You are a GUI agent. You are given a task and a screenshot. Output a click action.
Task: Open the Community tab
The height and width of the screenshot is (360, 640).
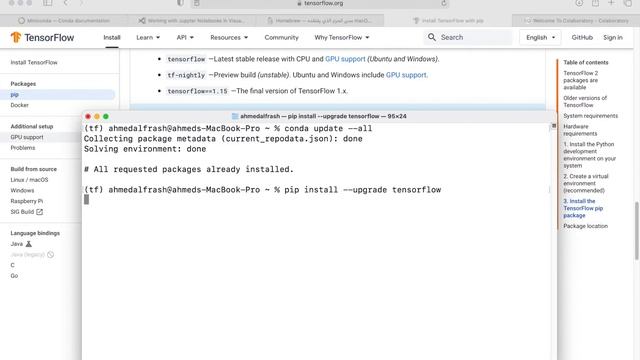(281, 38)
